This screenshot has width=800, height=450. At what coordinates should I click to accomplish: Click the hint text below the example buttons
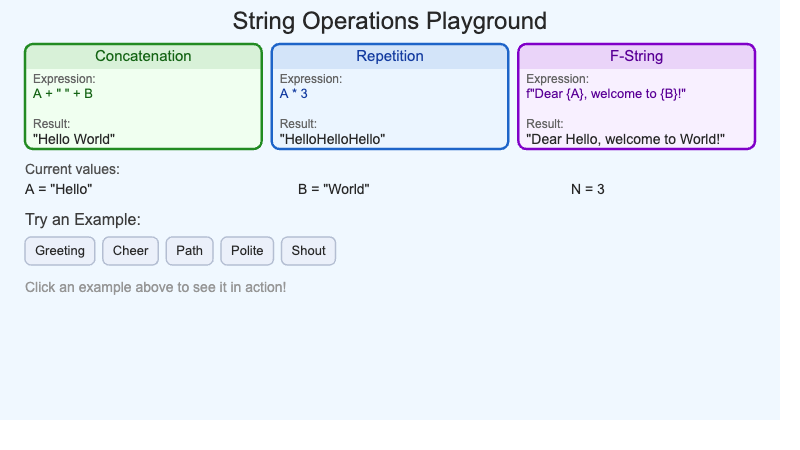[x=155, y=288]
